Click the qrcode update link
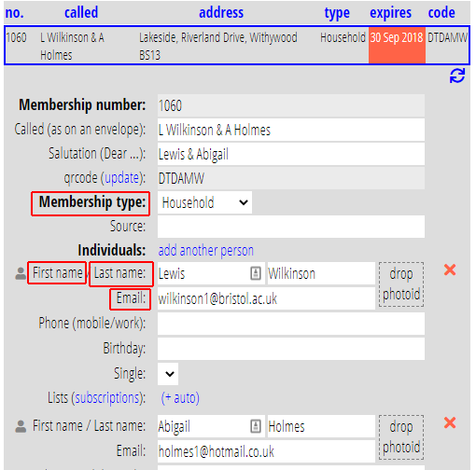The image size is (476, 470). (x=121, y=178)
